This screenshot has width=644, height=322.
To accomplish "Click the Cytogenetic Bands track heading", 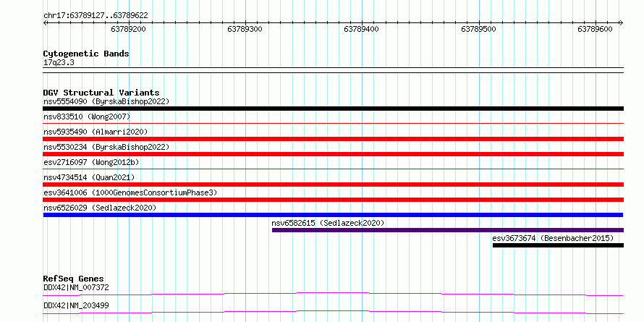I will tap(86, 54).
